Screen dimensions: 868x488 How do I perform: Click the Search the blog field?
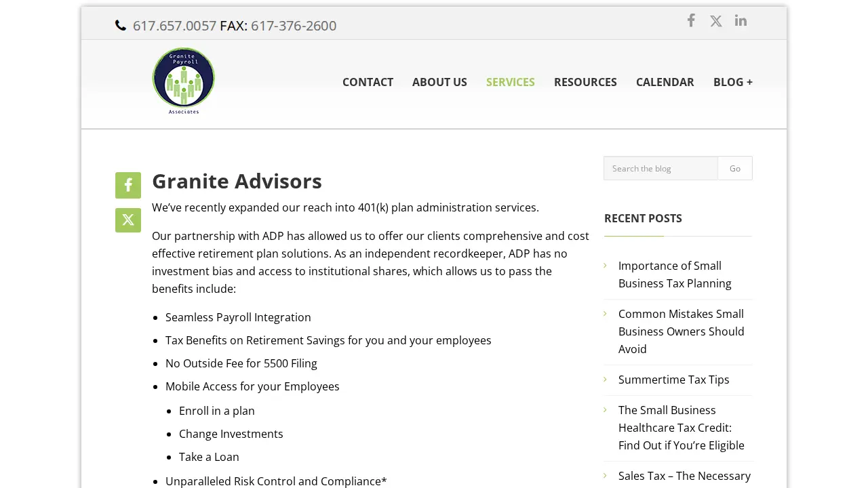(x=660, y=168)
